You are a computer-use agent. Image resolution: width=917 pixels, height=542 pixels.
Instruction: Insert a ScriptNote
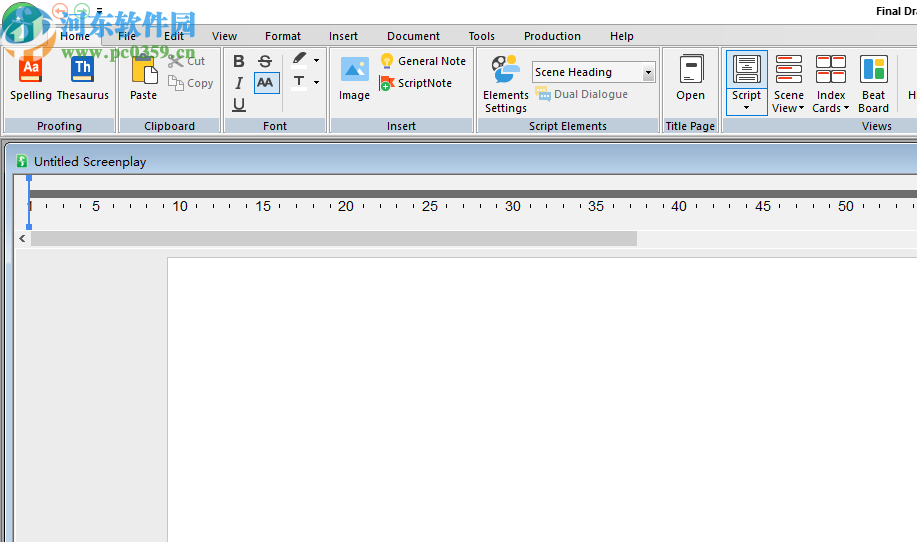point(416,83)
